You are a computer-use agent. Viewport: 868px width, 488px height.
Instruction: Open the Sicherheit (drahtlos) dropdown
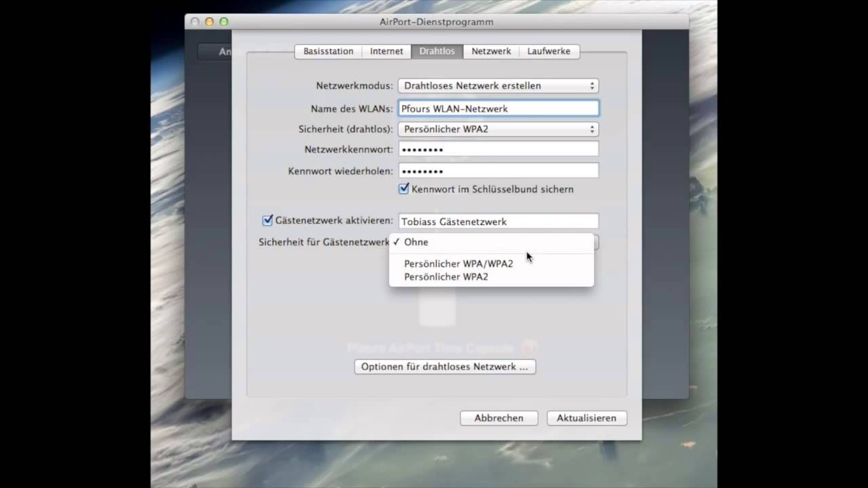click(498, 129)
